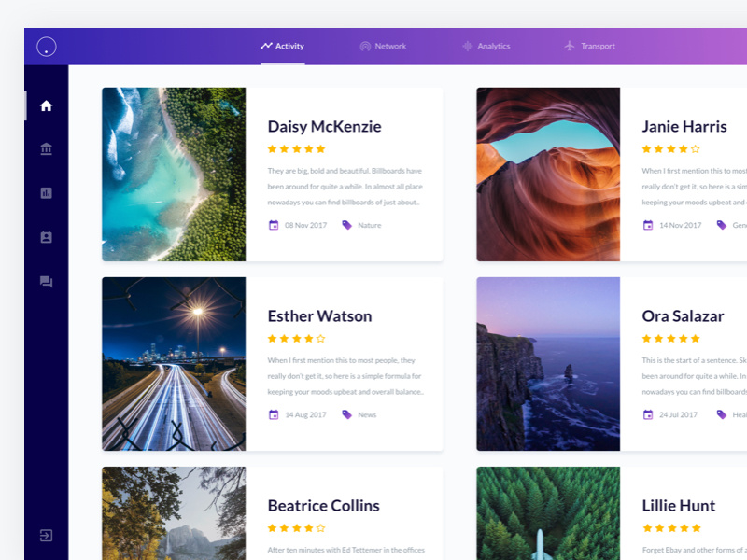Open the sea cliffs photo thumbnail
Screen dimensions: 747x560
point(548,364)
